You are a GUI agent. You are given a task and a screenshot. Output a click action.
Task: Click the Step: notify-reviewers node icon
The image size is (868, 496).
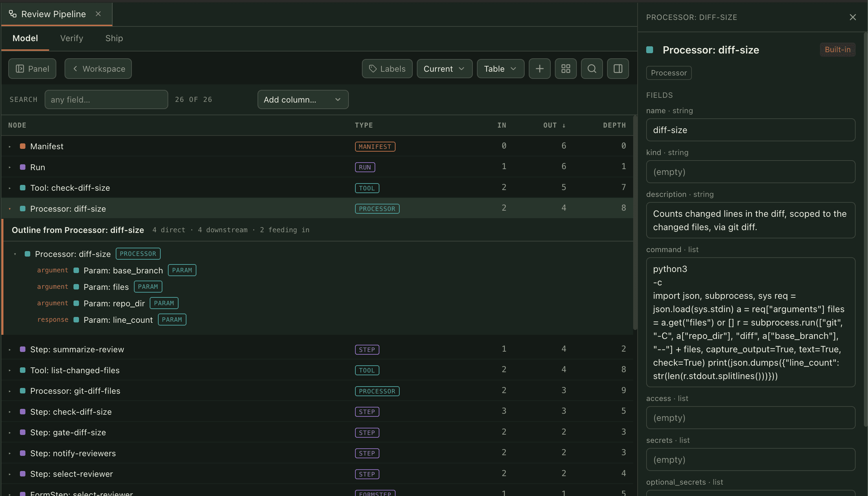(x=23, y=453)
